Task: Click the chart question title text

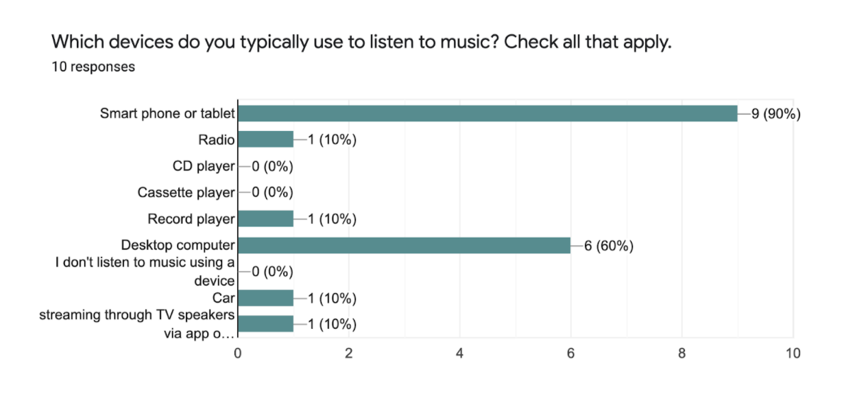Action: coord(361,42)
